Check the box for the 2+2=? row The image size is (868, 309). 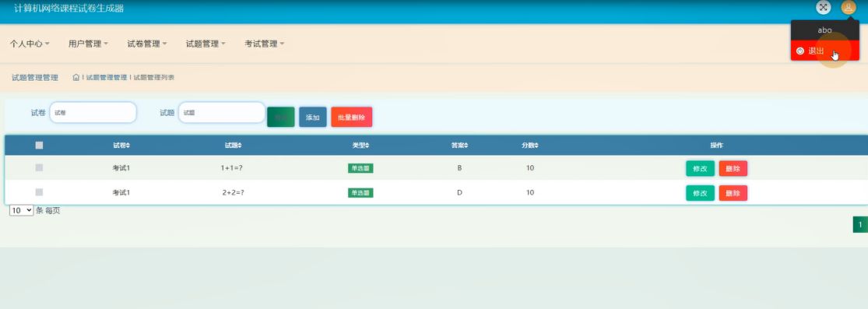click(x=39, y=192)
